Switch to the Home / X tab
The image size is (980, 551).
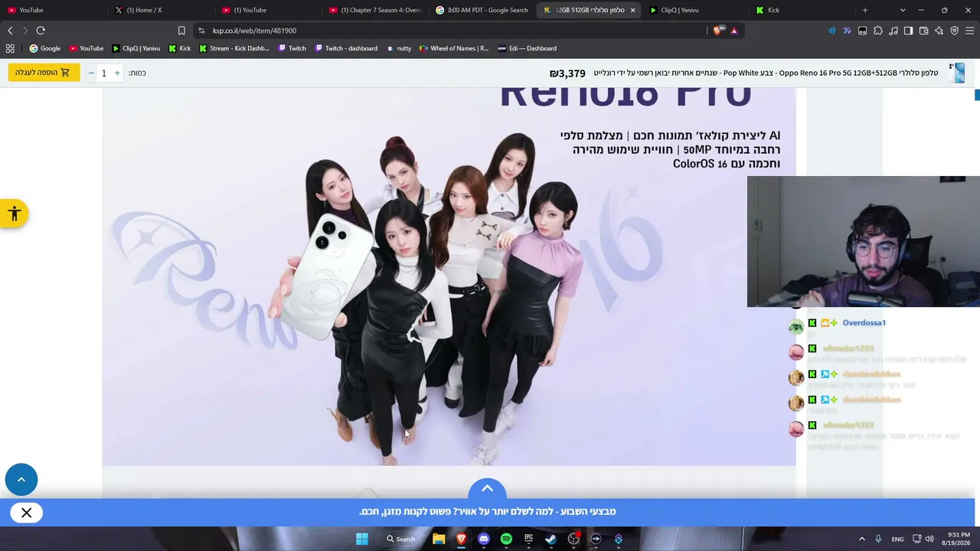[162, 10]
